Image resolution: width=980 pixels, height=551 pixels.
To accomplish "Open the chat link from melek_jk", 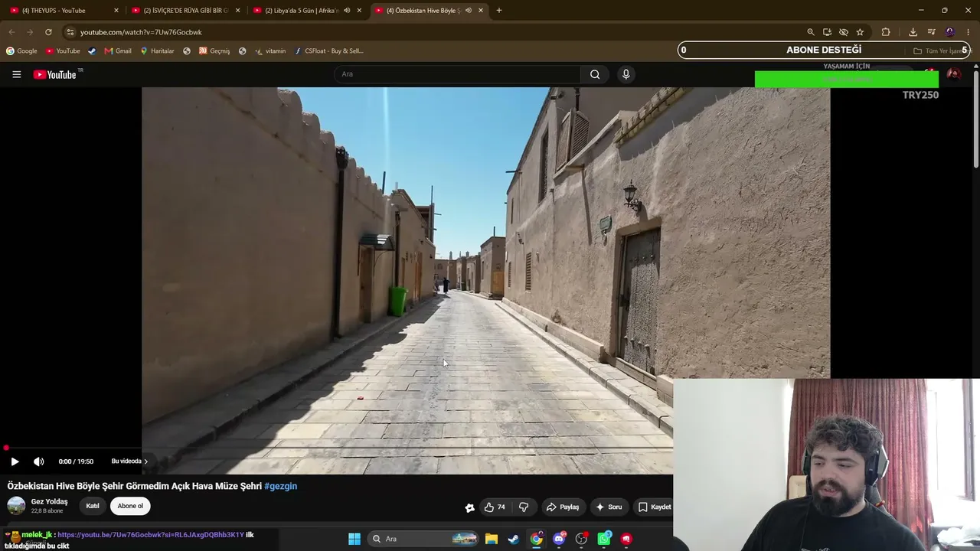I will [151, 535].
